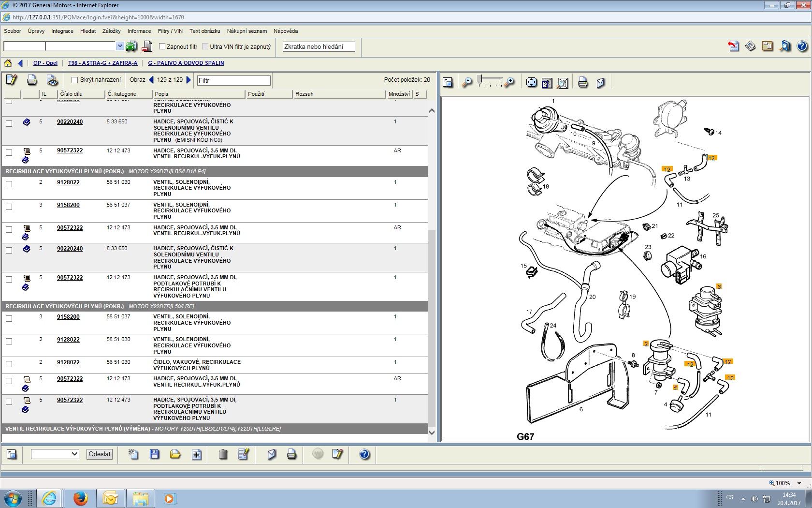
Task: Print the parts diagram image
Action: (x=582, y=83)
